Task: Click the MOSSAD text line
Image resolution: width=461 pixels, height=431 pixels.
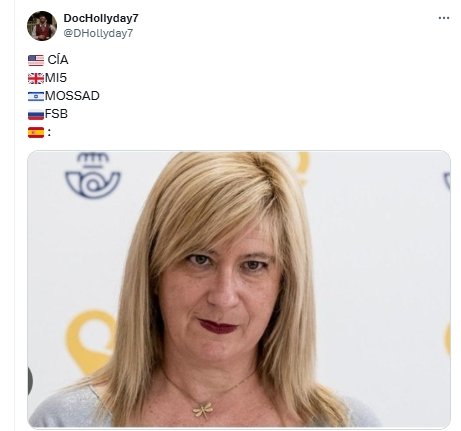Action: click(x=72, y=96)
